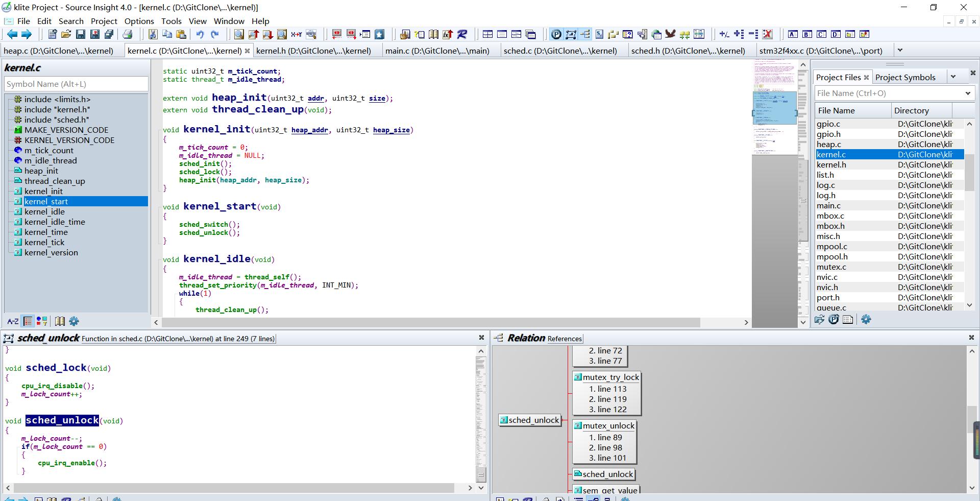Image resolution: width=980 pixels, height=501 pixels.
Task: Click the Save file icon
Action: pos(81,34)
